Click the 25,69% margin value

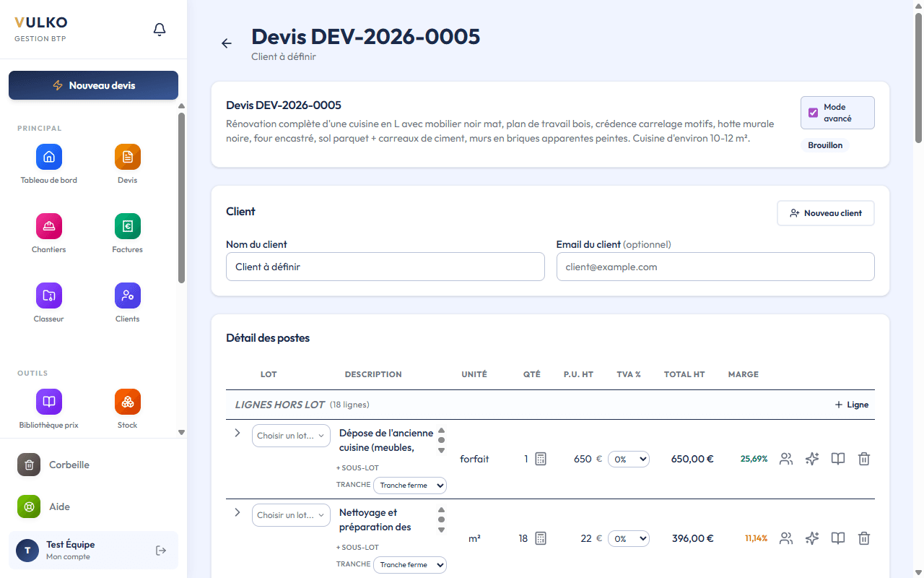pos(754,459)
